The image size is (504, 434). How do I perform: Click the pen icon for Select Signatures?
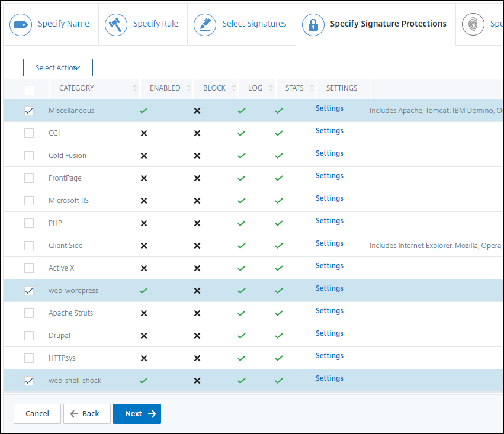[205, 24]
